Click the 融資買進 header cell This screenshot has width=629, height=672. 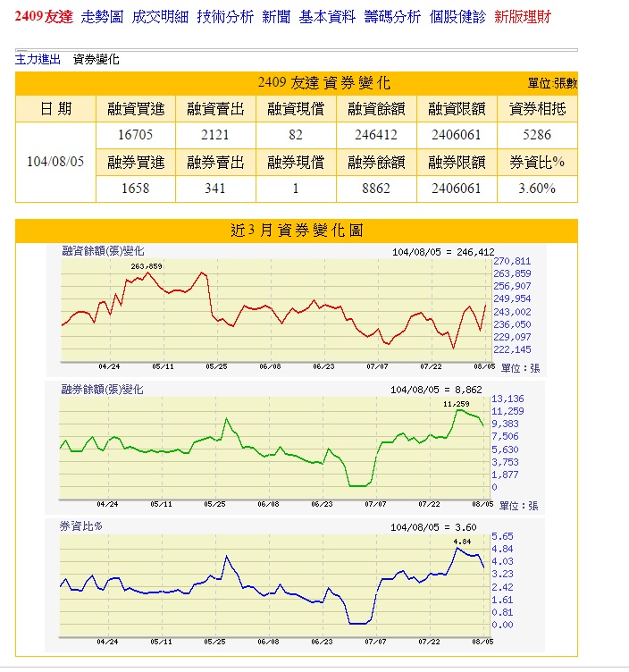pos(136,109)
